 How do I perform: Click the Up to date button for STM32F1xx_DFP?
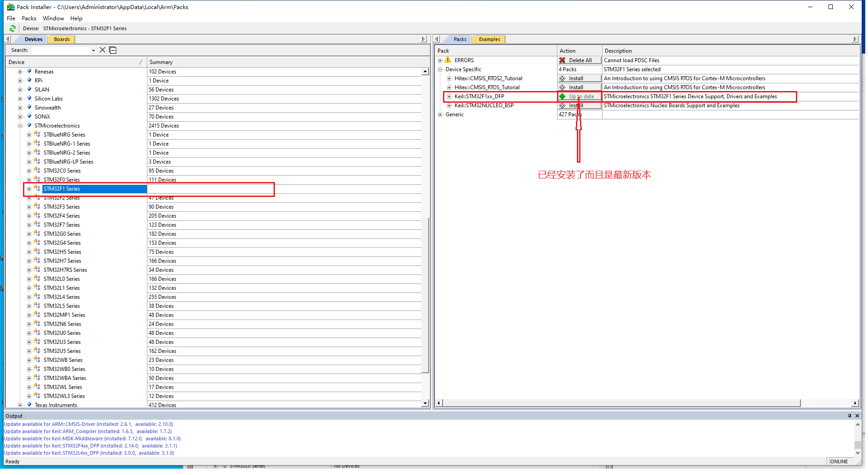[580, 96]
